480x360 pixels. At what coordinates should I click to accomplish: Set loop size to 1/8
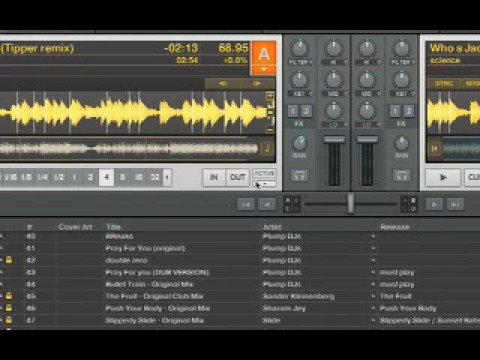click(x=27, y=177)
